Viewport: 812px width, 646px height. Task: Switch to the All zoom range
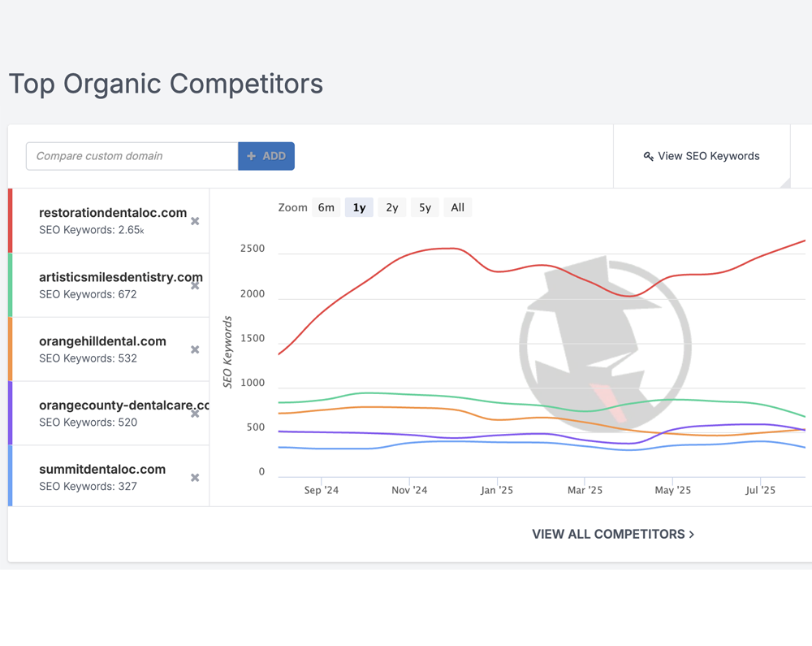[457, 207]
